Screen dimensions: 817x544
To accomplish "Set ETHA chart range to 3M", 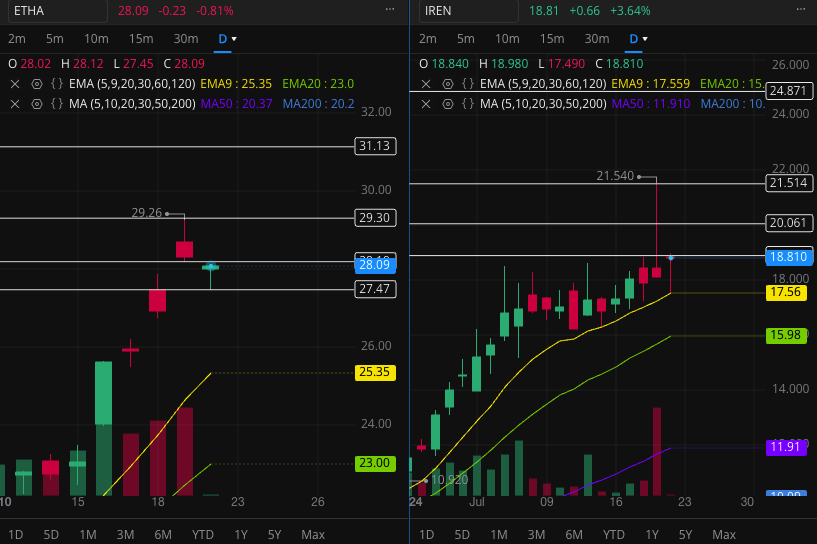I will tap(126, 535).
